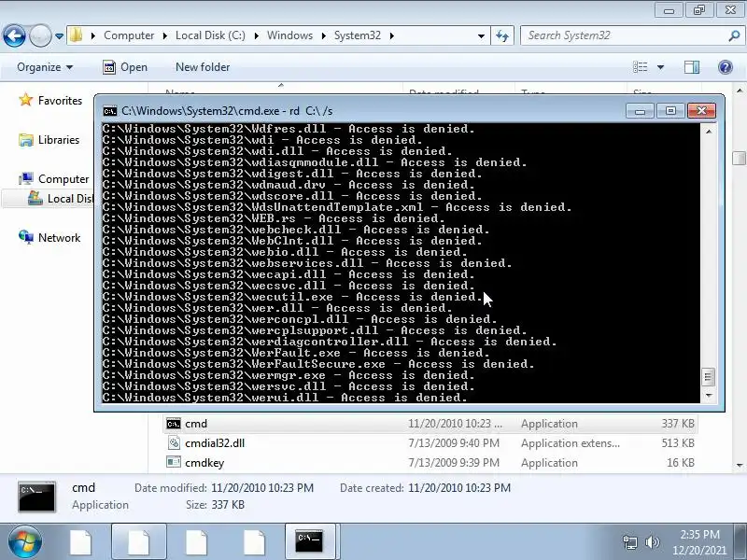Click Explorer file list scroll down arrow
This screenshot has width=747, height=560.
point(740,465)
